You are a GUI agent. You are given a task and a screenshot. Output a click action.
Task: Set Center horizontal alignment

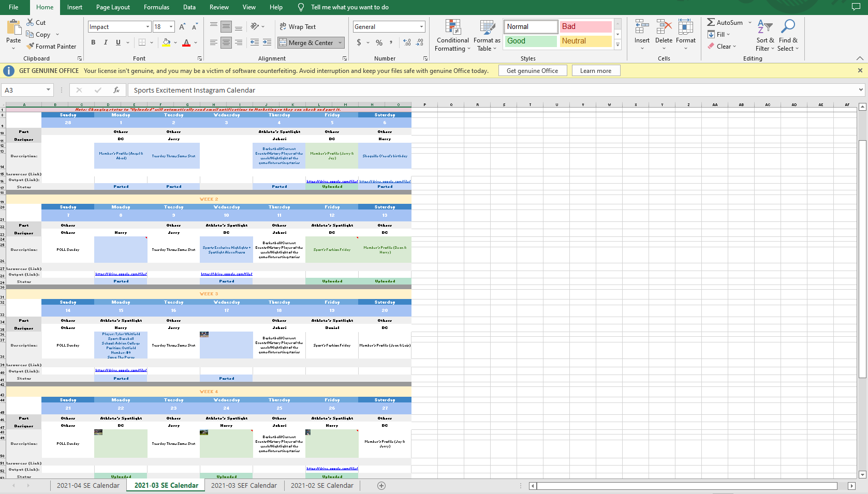point(226,42)
